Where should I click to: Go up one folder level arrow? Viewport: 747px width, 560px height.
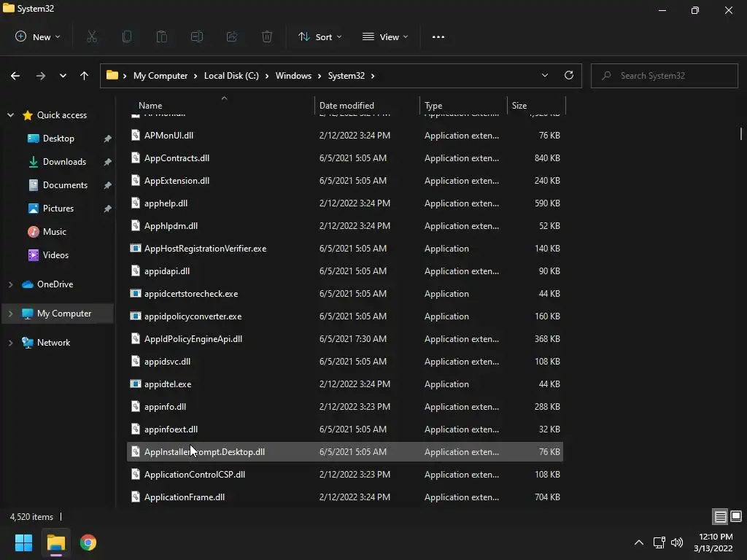coord(85,76)
